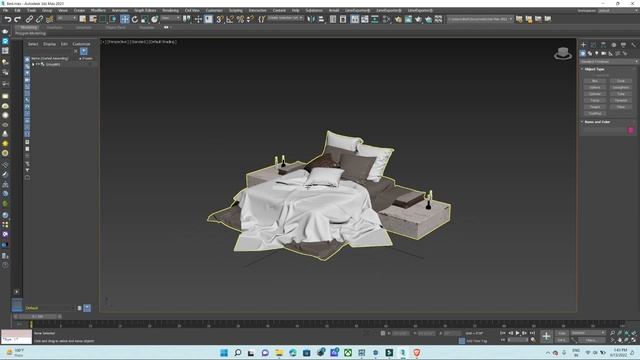Click the Cylinder primitive button
The width and height of the screenshot is (640, 360).
point(595,94)
